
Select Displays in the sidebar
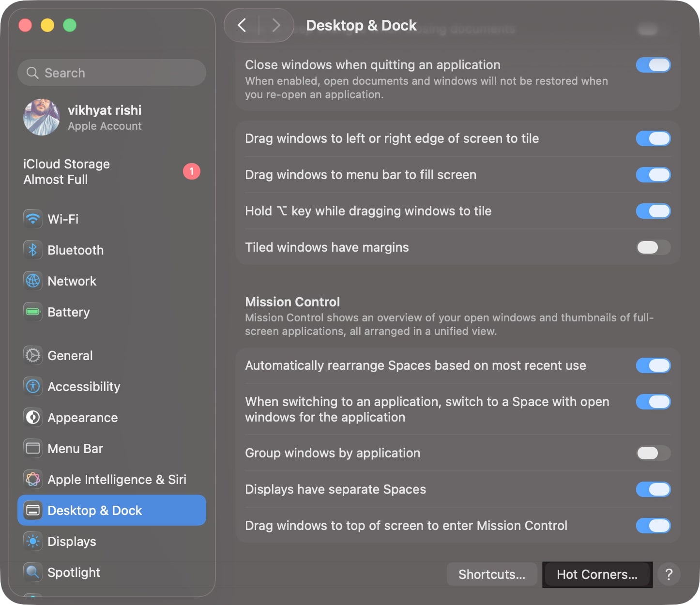[72, 541]
